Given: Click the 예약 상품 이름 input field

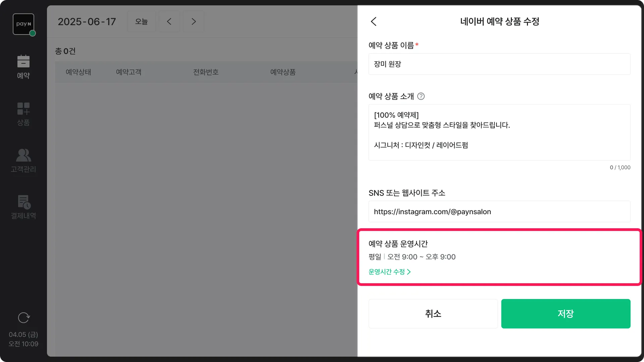Looking at the screenshot, I should [x=499, y=64].
